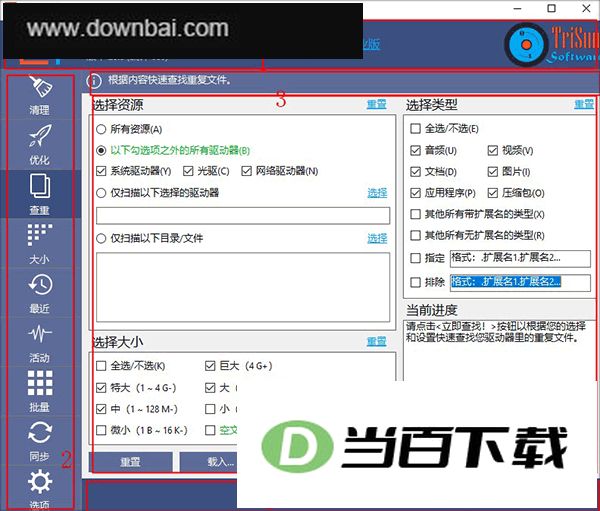Click the TriSun Software logo
Image resolution: width=600 pixels, height=511 pixels.
[551, 45]
